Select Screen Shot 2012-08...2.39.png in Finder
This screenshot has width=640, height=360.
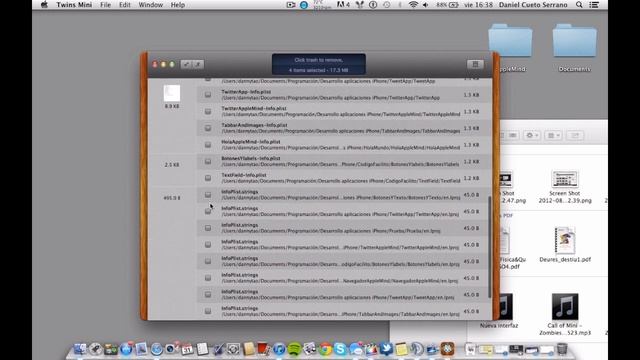tap(565, 187)
